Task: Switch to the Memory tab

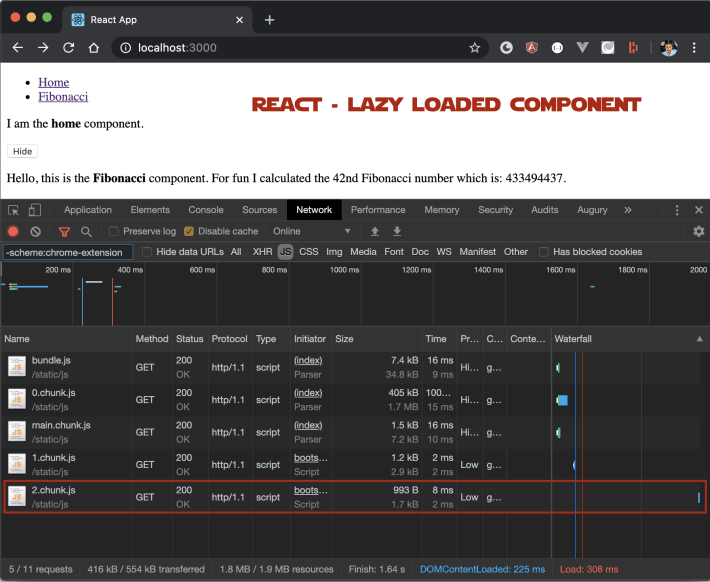Action: coord(442,210)
